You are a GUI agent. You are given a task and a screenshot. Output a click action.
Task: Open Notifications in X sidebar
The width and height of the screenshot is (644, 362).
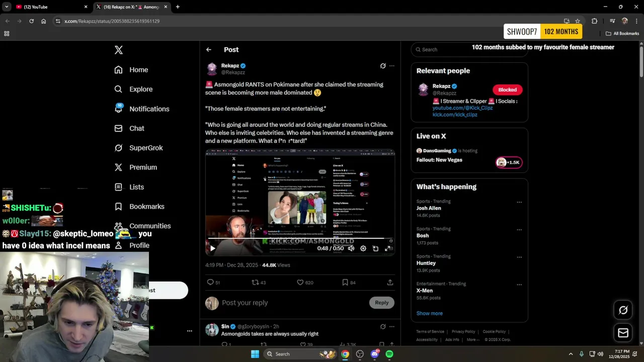pos(142,109)
